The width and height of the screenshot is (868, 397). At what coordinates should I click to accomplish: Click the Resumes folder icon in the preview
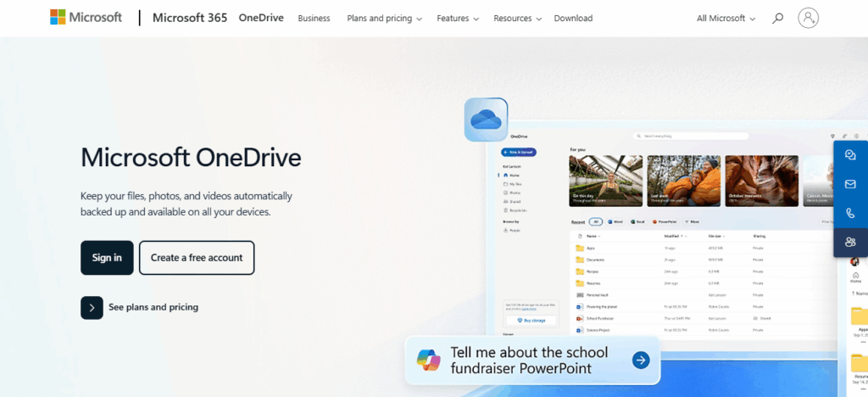tap(580, 283)
